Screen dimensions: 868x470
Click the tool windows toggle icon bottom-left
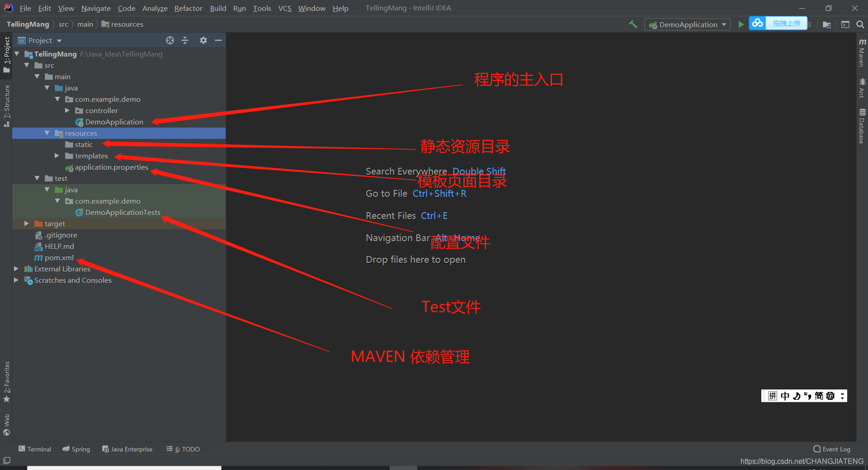pos(7,461)
